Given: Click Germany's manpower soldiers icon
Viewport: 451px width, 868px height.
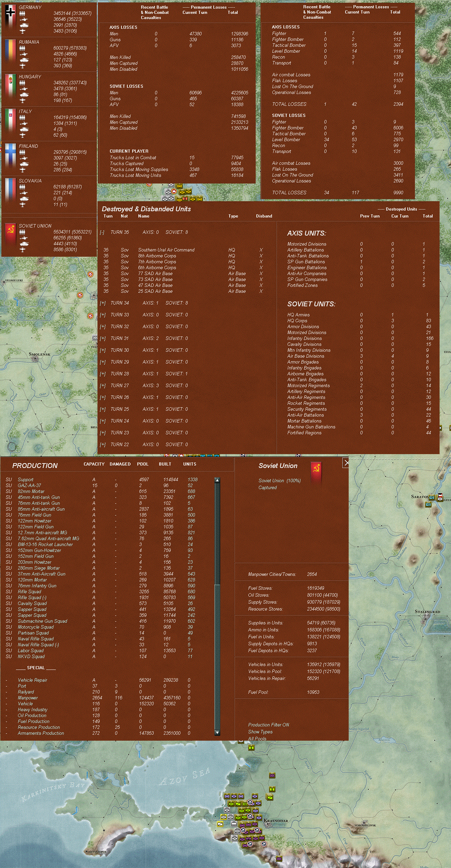Looking at the screenshot, I should pyautogui.click(x=22, y=14).
